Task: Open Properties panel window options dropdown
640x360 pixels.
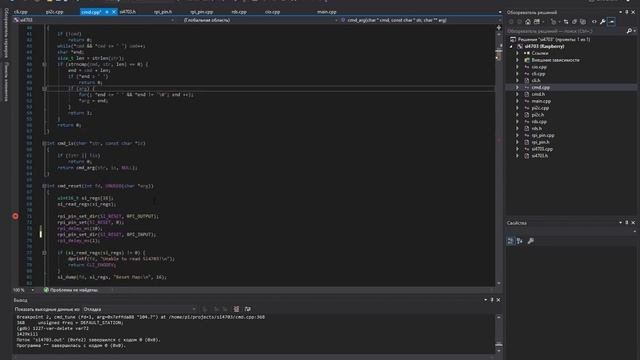Action: [620, 222]
